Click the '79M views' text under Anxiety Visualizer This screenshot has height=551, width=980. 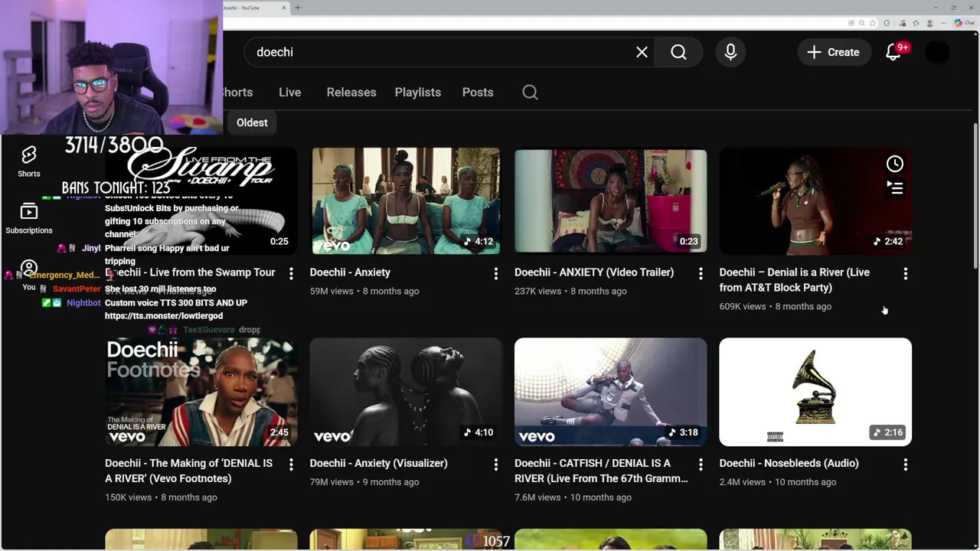[332, 482]
